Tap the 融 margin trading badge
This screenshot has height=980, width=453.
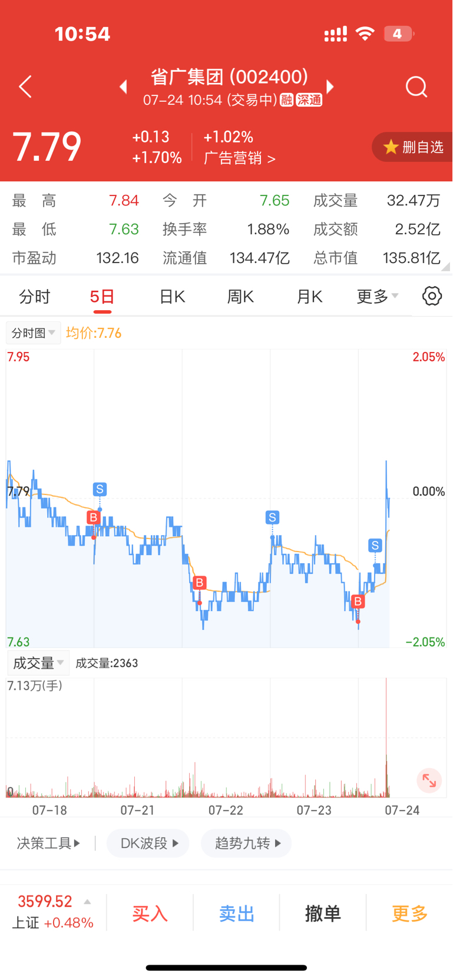click(x=286, y=100)
